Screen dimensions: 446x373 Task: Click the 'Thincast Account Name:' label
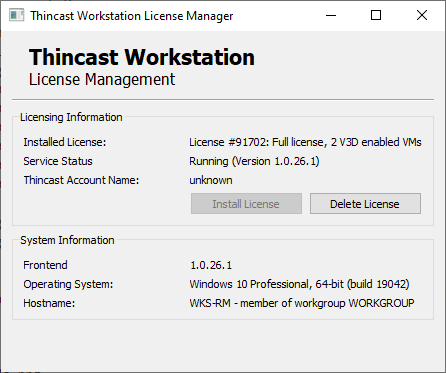(x=81, y=180)
